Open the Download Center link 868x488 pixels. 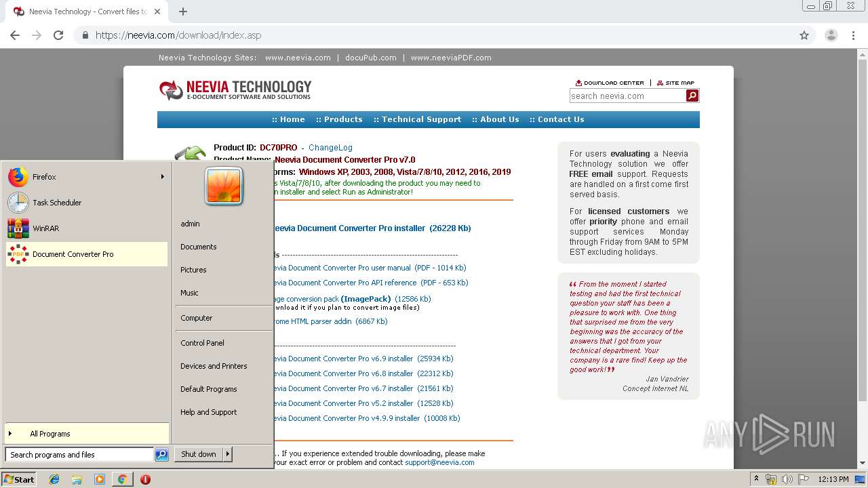[610, 83]
